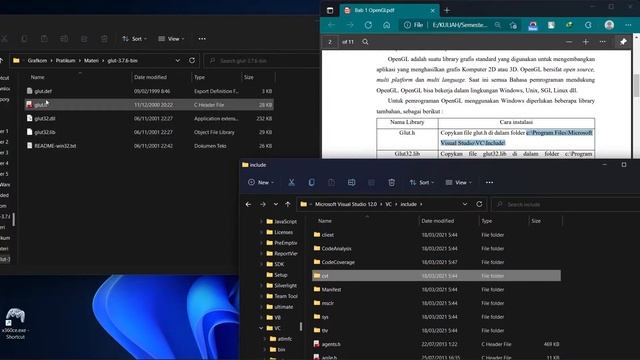Screen dimensions: 640x360
Task: Zoom in PDF with plus button
Action: pyautogui.click(x=585, y=42)
